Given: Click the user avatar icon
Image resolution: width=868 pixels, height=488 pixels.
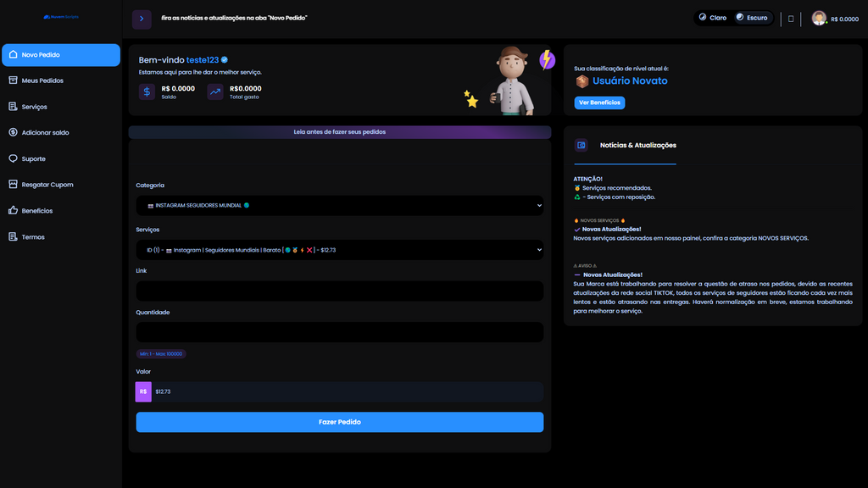Looking at the screenshot, I should pos(819,18).
